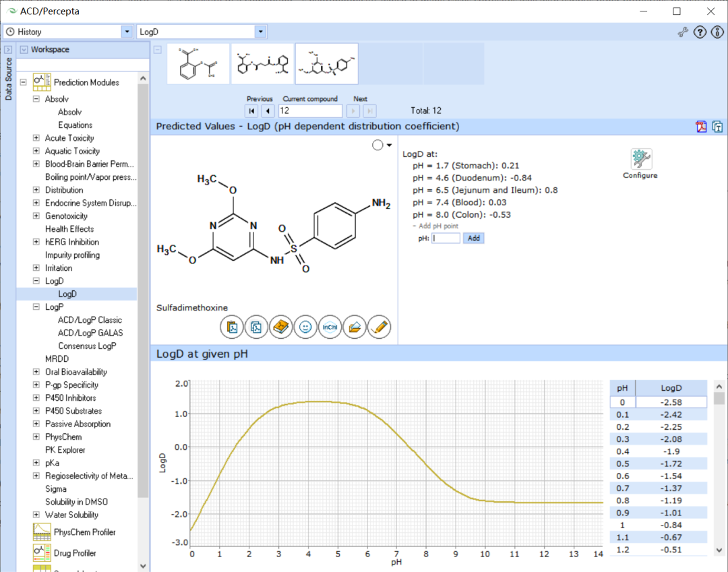Click the smiley SMILES icon button
The image size is (728, 572).
(x=305, y=327)
